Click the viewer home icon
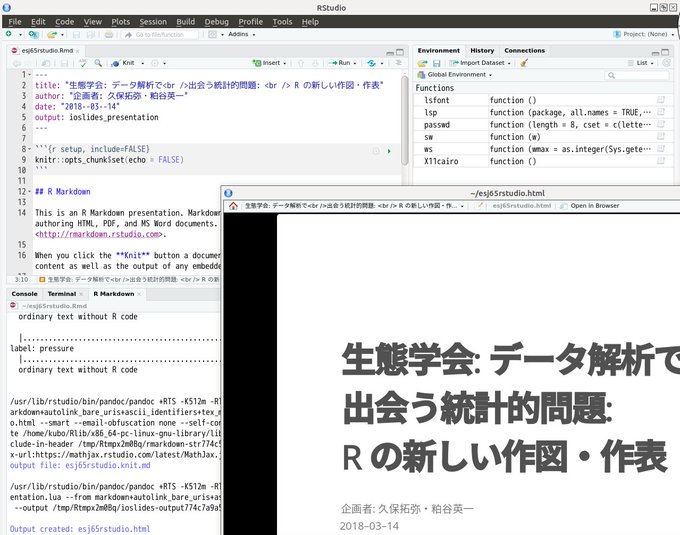Screen dimensions: 680x535 233,206
